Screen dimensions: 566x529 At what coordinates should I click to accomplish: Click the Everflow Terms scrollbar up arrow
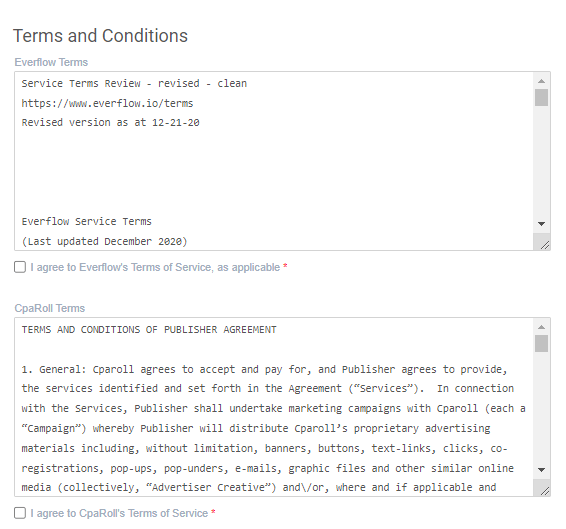click(x=541, y=81)
